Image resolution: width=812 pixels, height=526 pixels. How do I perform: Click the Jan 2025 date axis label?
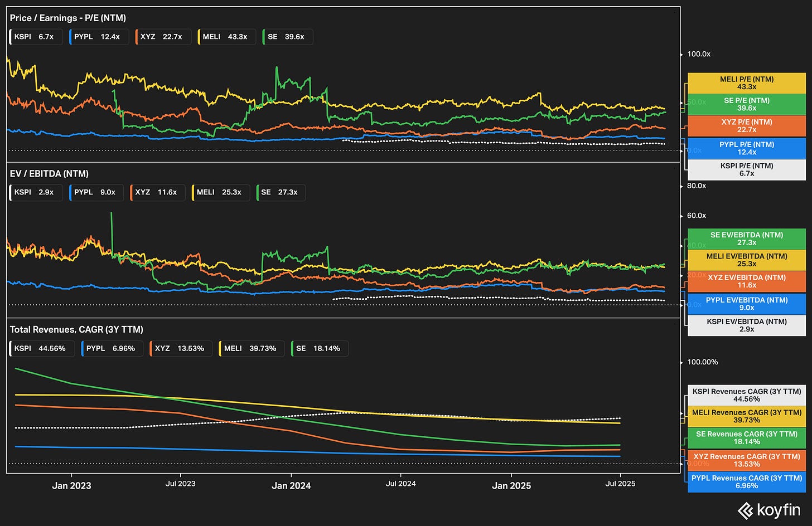[x=511, y=486]
